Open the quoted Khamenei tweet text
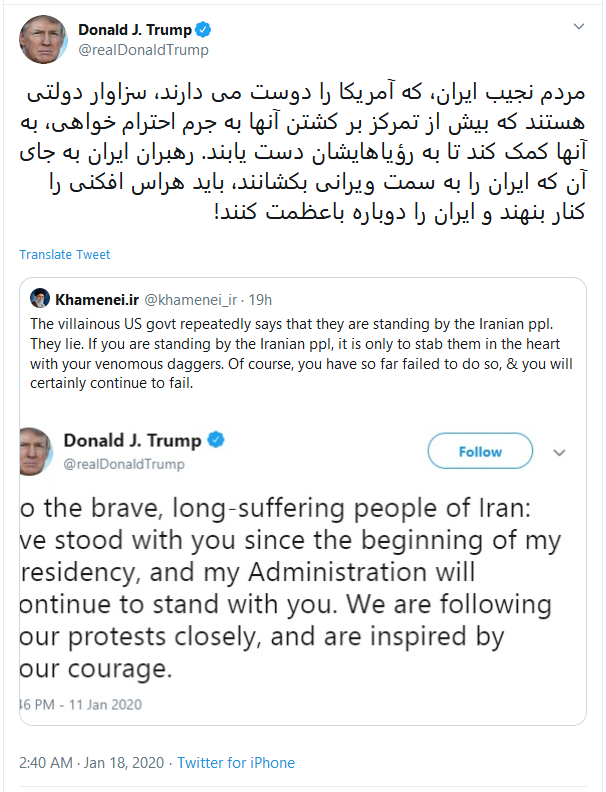The width and height of the screenshot is (606, 792). click(290, 352)
